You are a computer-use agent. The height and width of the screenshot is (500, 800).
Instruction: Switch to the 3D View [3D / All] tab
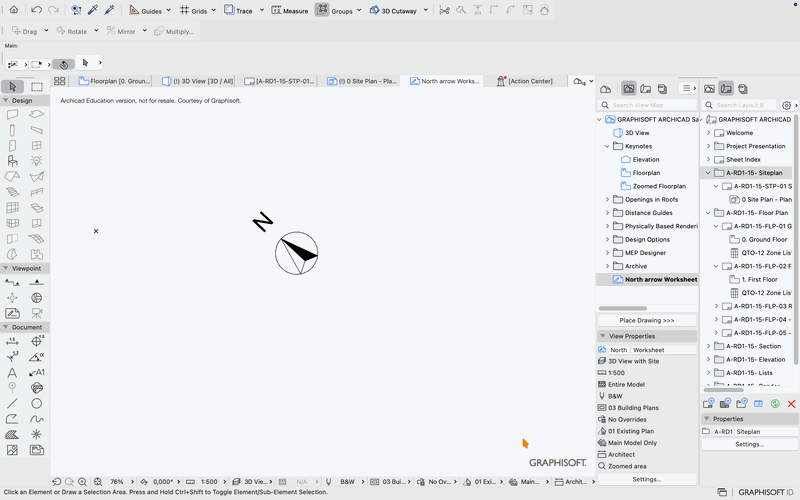coord(197,81)
